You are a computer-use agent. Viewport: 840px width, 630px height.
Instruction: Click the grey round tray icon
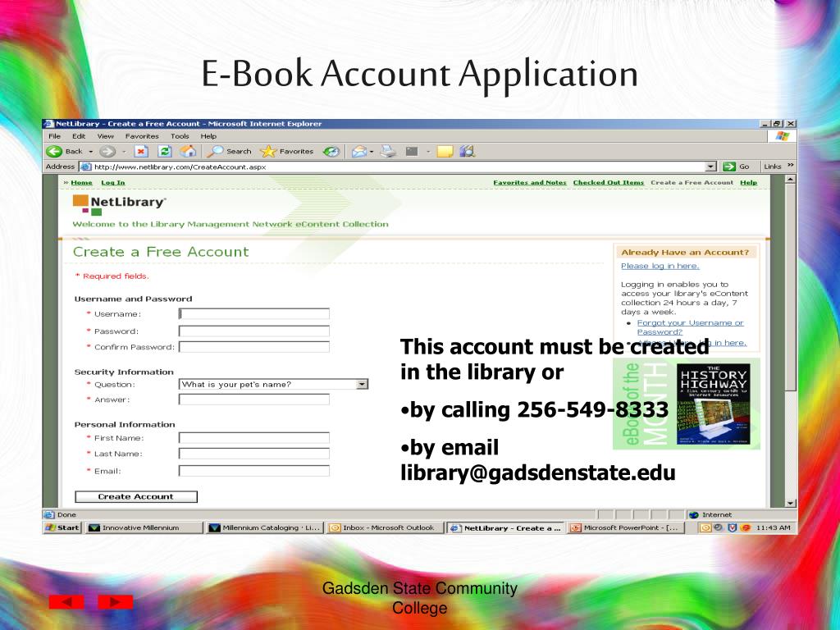click(x=719, y=527)
